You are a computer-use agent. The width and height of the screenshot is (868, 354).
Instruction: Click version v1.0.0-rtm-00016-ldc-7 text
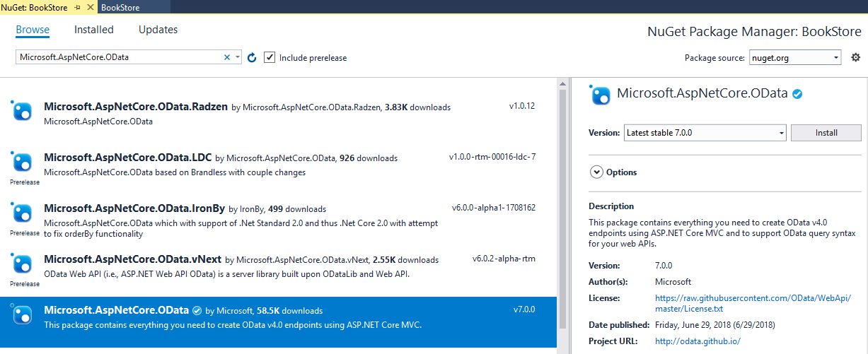point(492,157)
